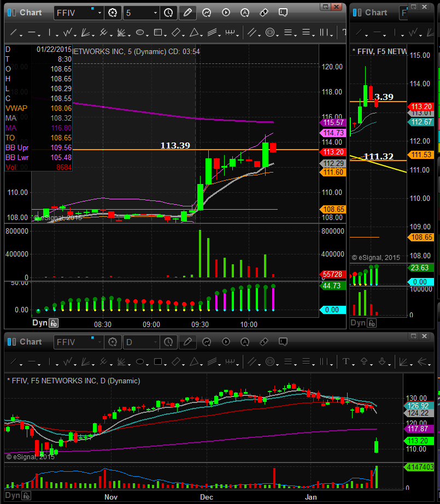
Task: Select horizontal line tool in 5-minute chart
Action: click(x=32, y=32)
